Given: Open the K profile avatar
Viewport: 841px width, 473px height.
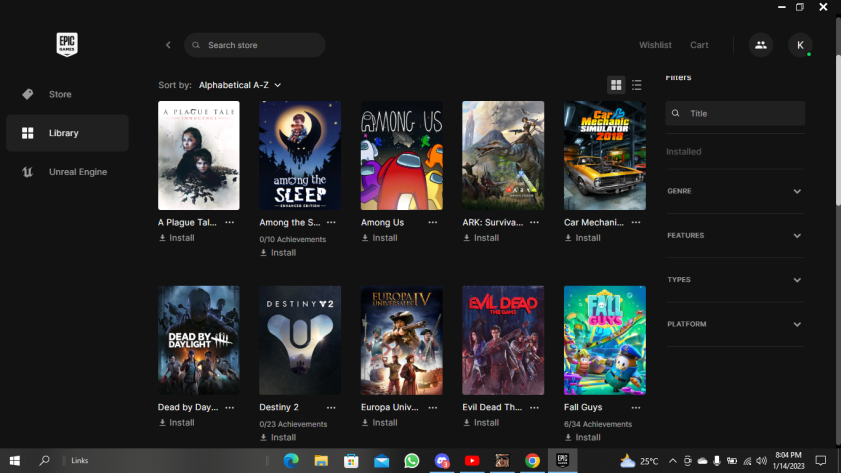Looking at the screenshot, I should (x=800, y=45).
